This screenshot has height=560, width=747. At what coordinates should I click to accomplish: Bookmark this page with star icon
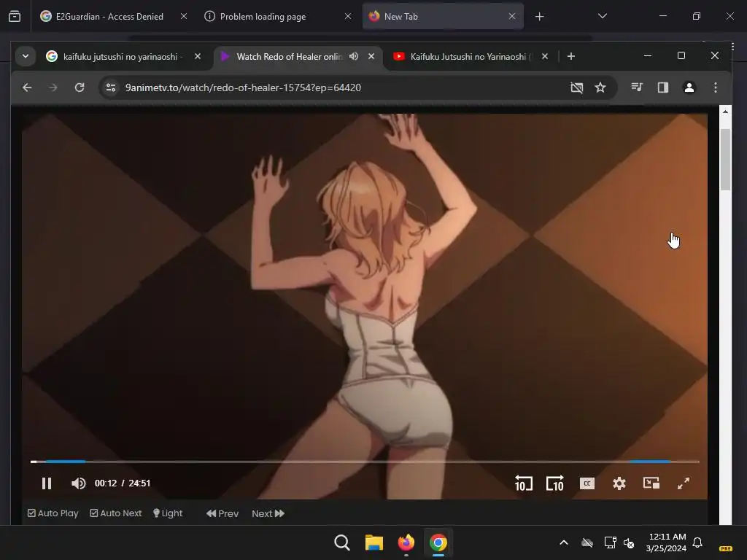click(x=600, y=87)
